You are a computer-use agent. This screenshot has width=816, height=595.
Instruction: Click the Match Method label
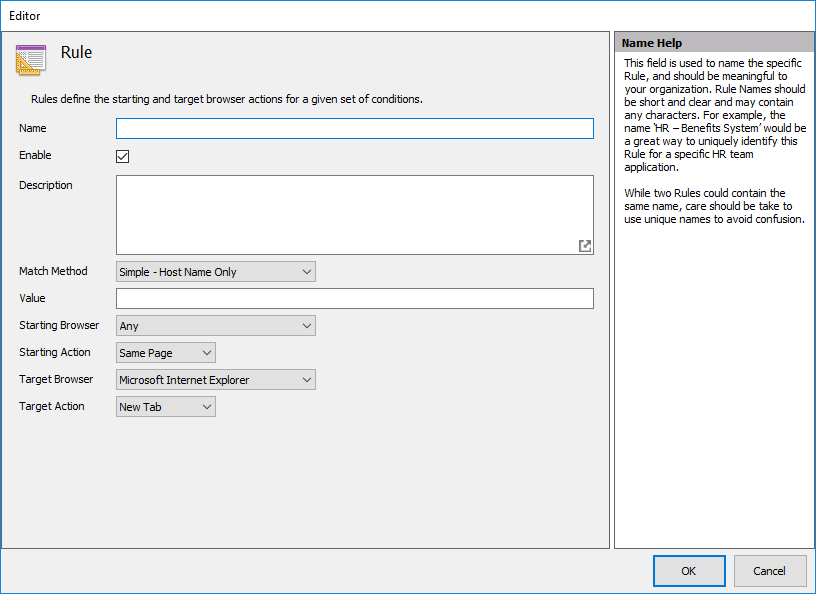click(53, 272)
